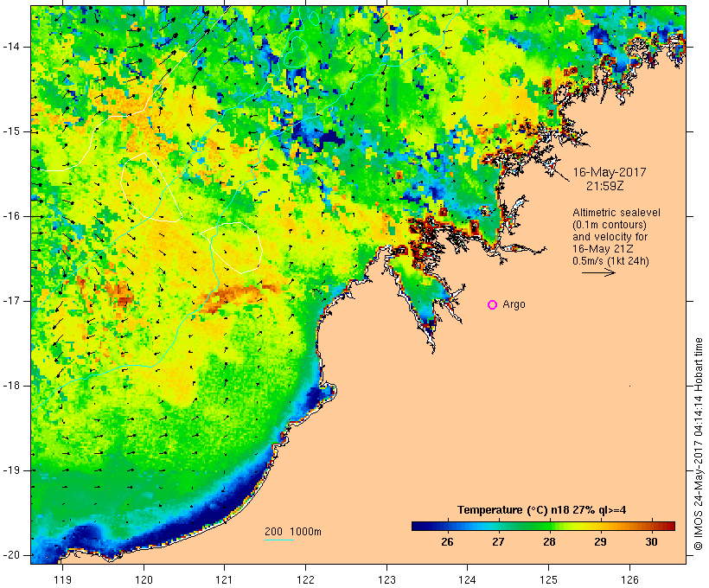
Task: Click longitude axis label '122'
Action: point(306,580)
